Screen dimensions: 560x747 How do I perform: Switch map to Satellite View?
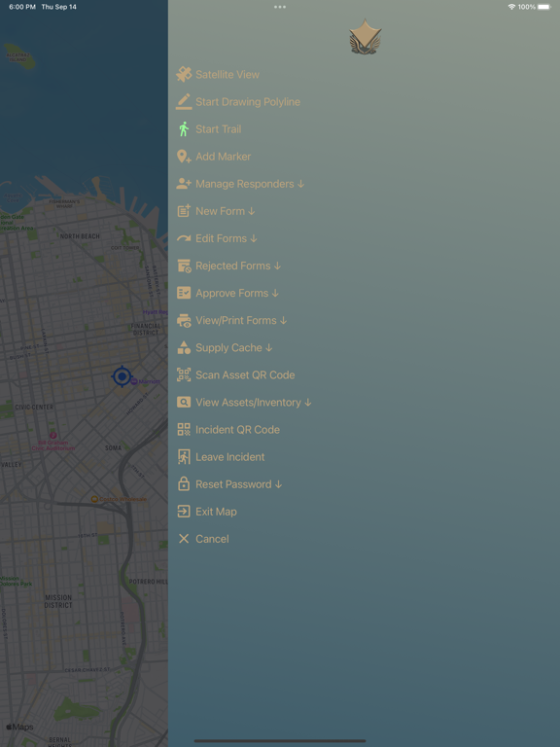coord(227,74)
